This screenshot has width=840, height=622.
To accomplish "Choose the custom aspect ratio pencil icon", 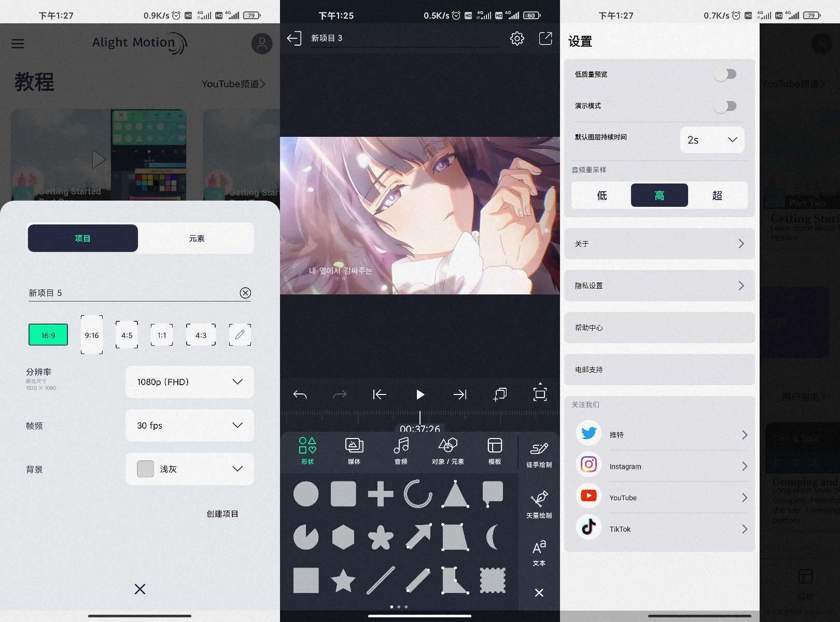I will pos(240,335).
